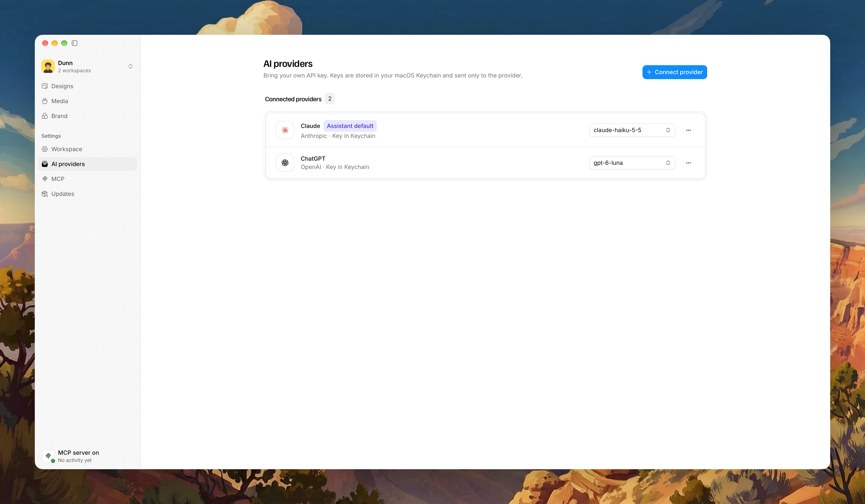Screen dimensions: 865x504
Task: Click the 2 workspaces label
Action: [75, 71]
